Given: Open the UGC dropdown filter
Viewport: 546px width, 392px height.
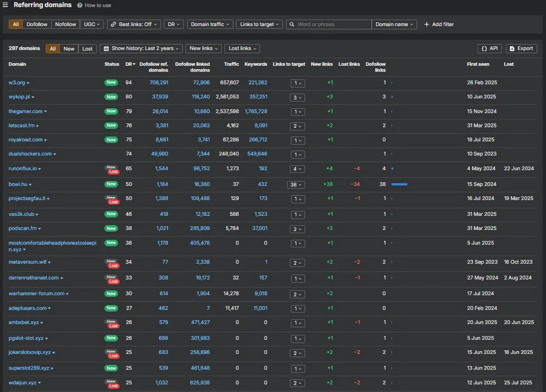Looking at the screenshot, I should [x=92, y=24].
